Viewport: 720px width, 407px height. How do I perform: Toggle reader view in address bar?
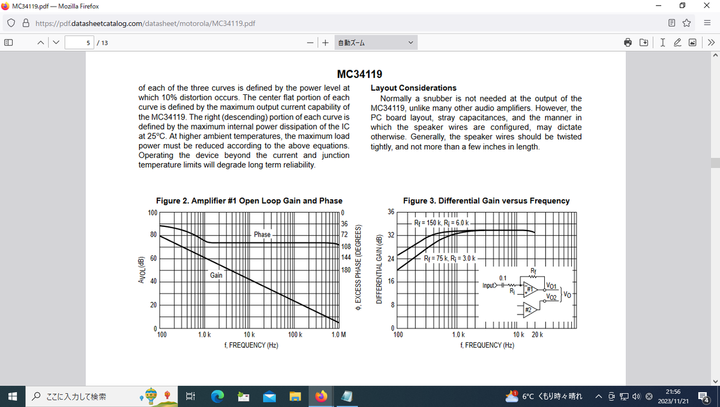pos(672,22)
